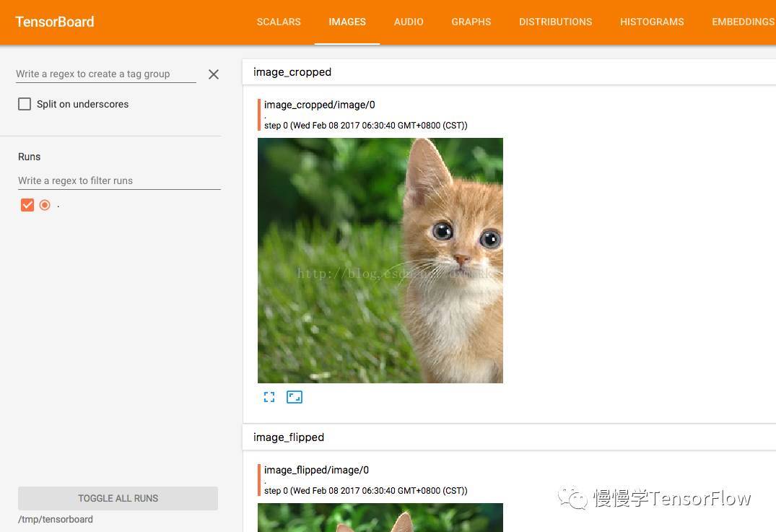Select the image_cropped/image/0 label
The height and width of the screenshot is (532, 776).
tap(319, 105)
